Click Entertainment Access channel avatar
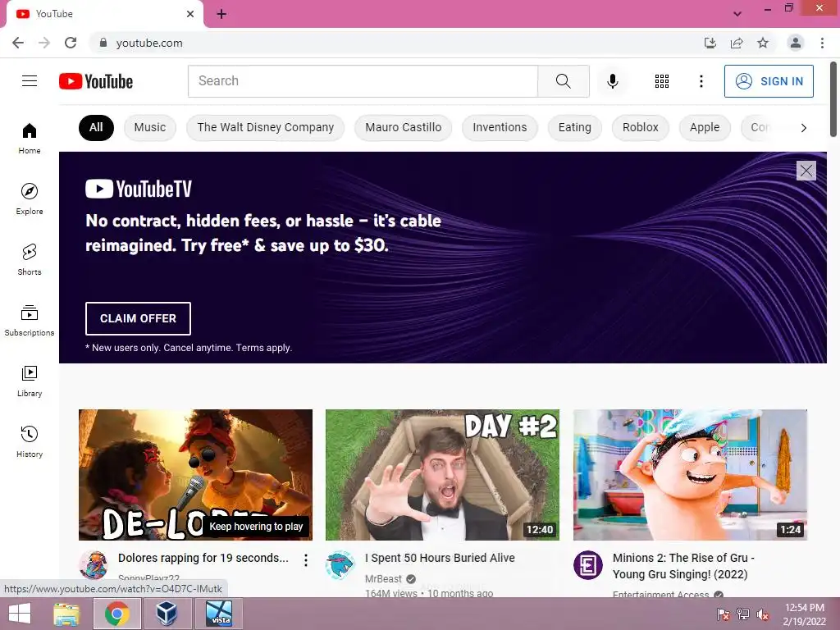The image size is (840, 630). tap(588, 564)
